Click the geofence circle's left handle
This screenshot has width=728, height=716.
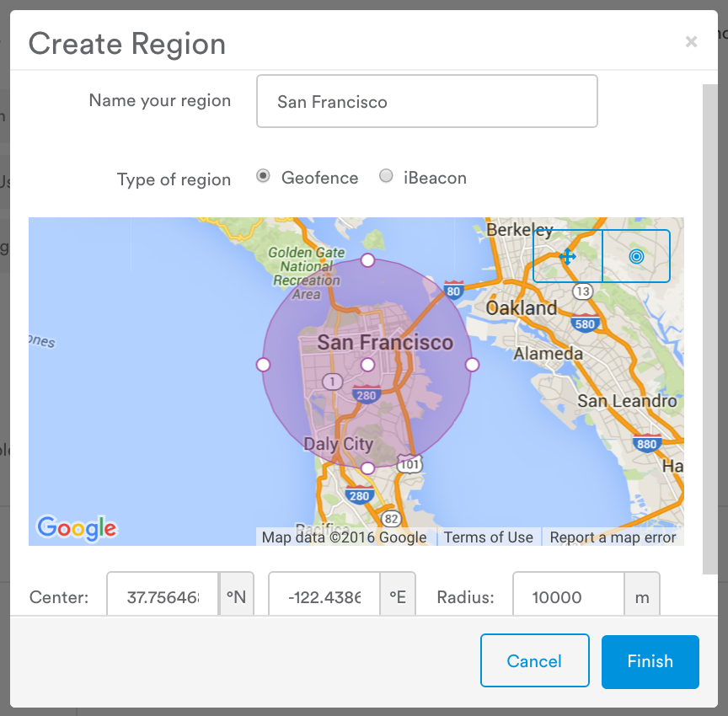coord(263,365)
